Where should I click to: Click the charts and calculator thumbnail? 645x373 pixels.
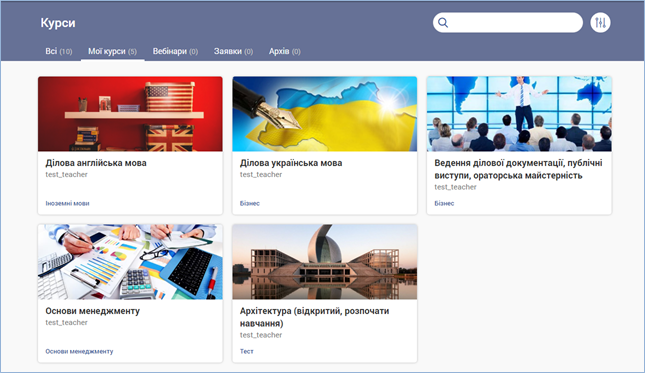[130, 262]
